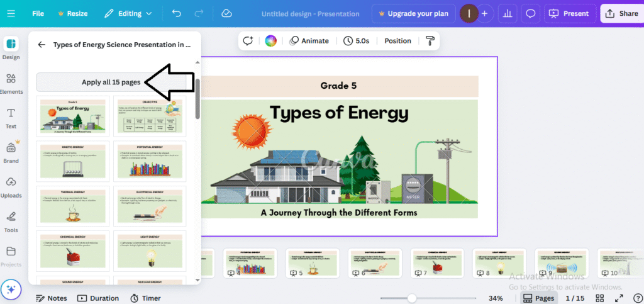Open the Canva AI magic assistant button
The height and width of the screenshot is (304, 644).
coord(11,290)
